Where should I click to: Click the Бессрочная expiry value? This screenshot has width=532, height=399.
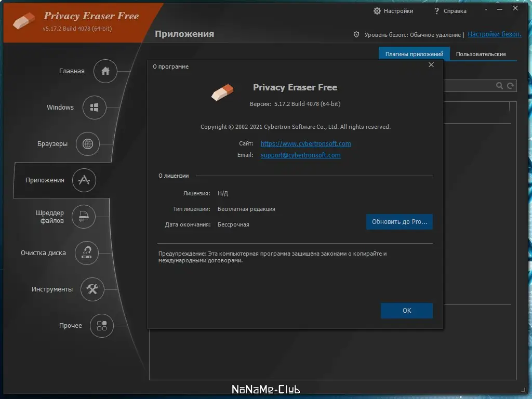pyautogui.click(x=233, y=224)
